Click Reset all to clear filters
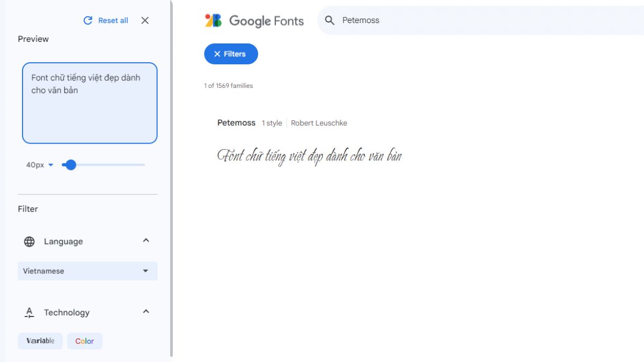This screenshot has height=362, width=644. coord(113,20)
